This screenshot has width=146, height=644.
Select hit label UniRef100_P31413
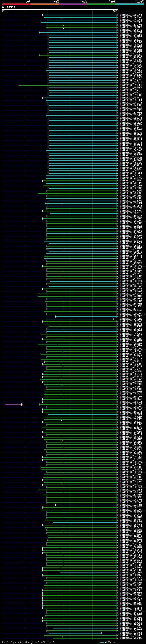(x=131, y=259)
